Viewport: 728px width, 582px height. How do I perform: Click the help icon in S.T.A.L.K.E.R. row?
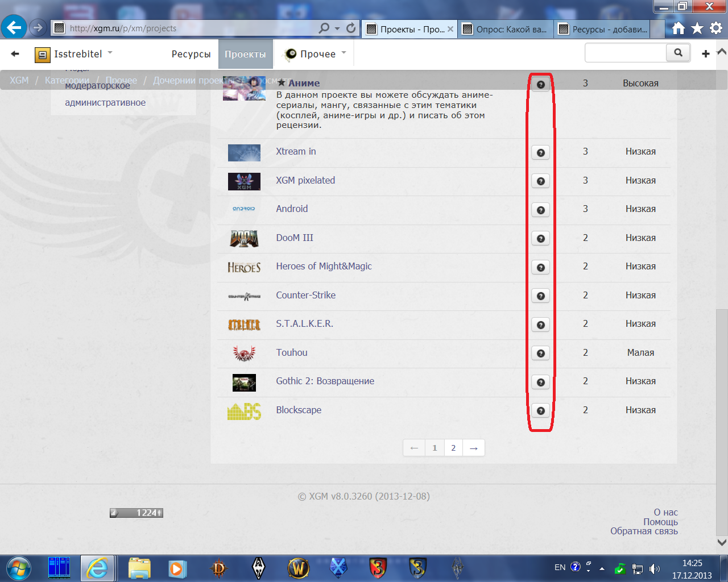[540, 325]
